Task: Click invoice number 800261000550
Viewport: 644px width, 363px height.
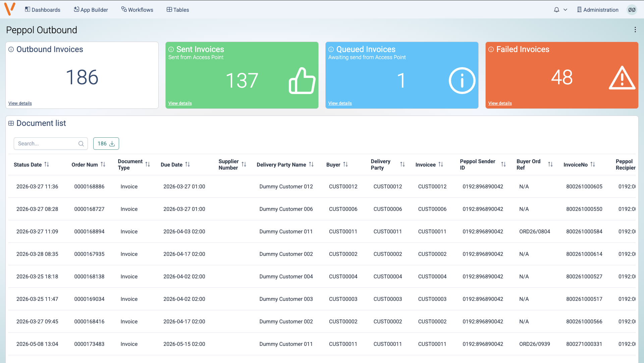Action: click(x=584, y=209)
